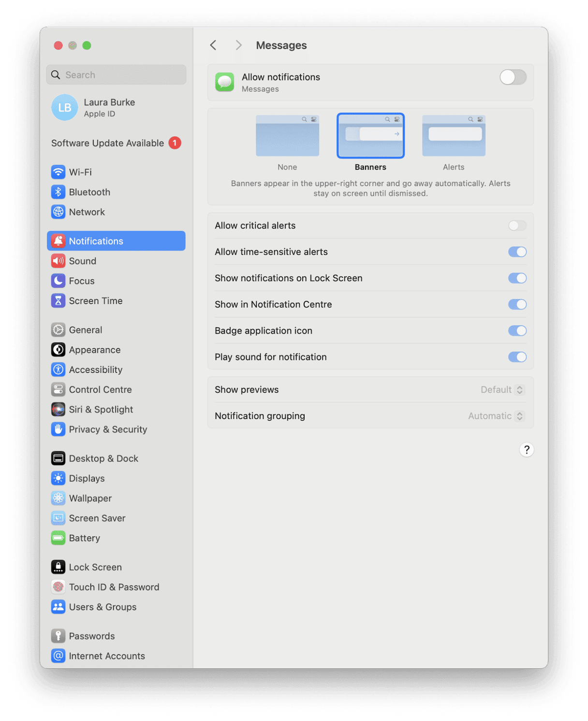The height and width of the screenshot is (721, 588).
Task: Enable Allow notifications for Messages
Action: 513,77
